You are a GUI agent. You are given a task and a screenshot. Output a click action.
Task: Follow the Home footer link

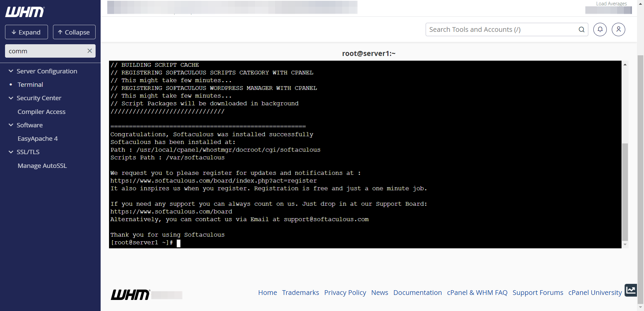pyautogui.click(x=268, y=293)
